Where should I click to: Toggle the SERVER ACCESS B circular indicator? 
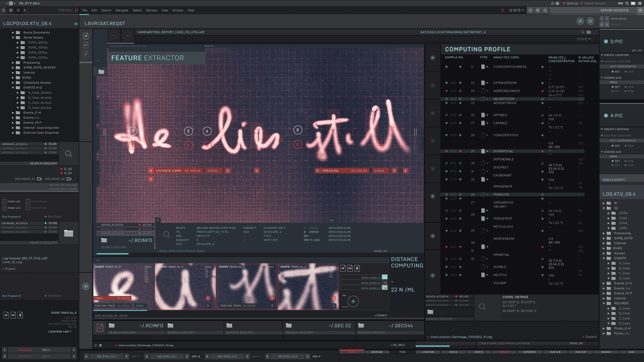tap(640, 10)
